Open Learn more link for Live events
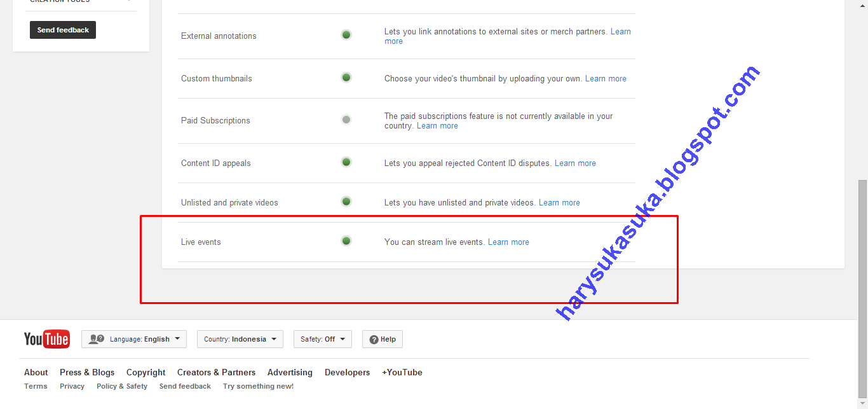This screenshot has width=868, height=409. click(x=508, y=242)
